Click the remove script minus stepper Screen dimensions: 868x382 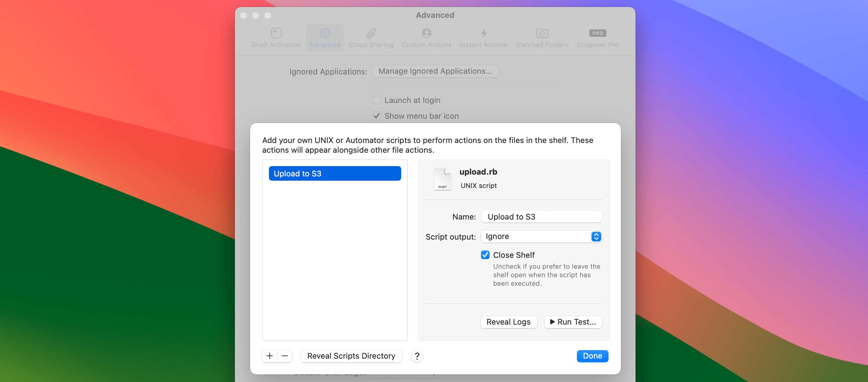[x=284, y=356]
